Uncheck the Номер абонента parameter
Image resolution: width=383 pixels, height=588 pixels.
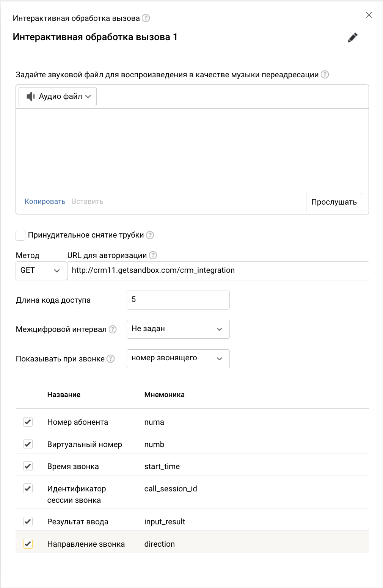[x=28, y=422]
